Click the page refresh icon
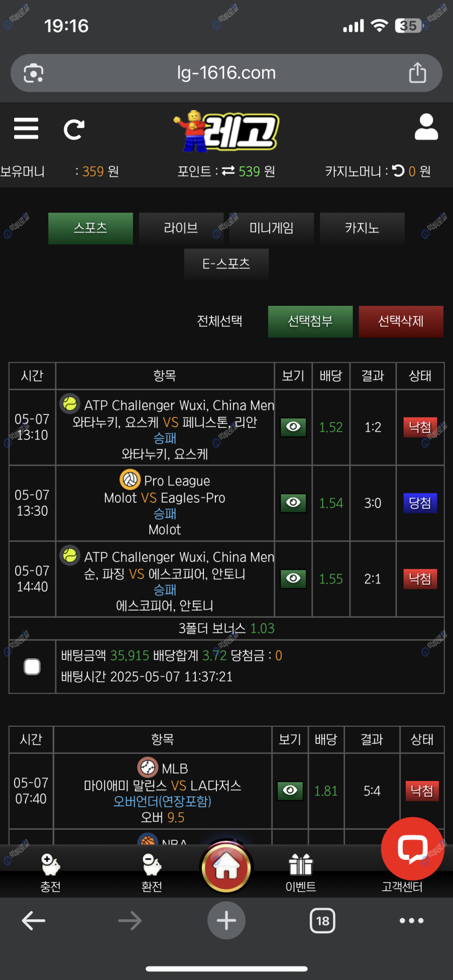 point(74,129)
